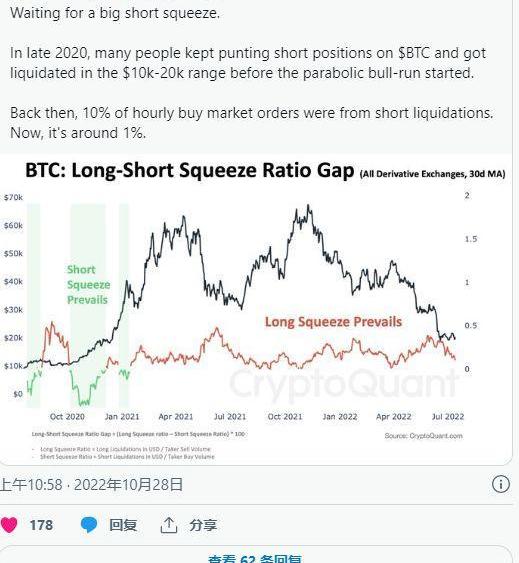The width and height of the screenshot is (519, 563).
Task: Click the Short Squeeze Prevails label
Action: pyautogui.click(x=88, y=284)
